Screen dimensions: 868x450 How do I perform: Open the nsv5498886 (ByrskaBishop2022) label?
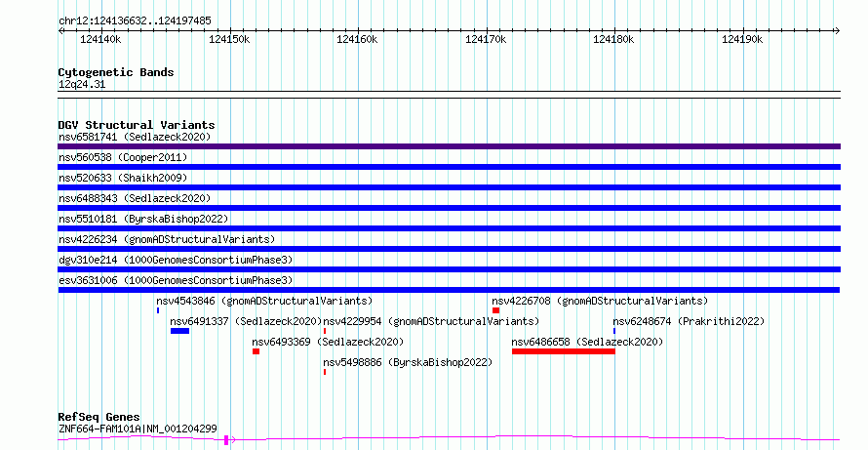click(408, 362)
